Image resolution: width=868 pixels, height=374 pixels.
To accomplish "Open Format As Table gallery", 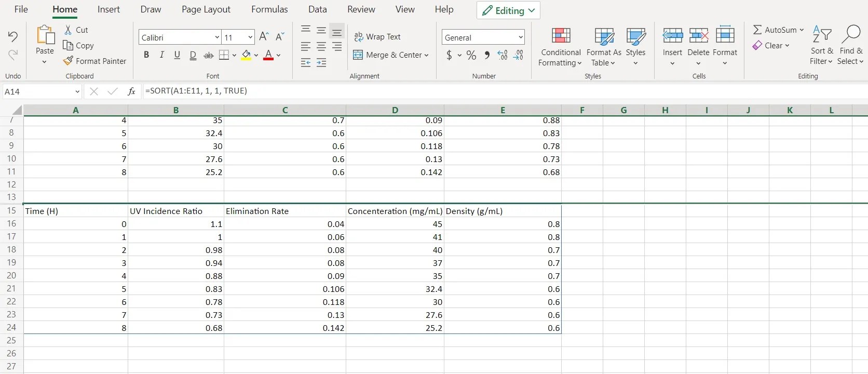I will [x=604, y=47].
